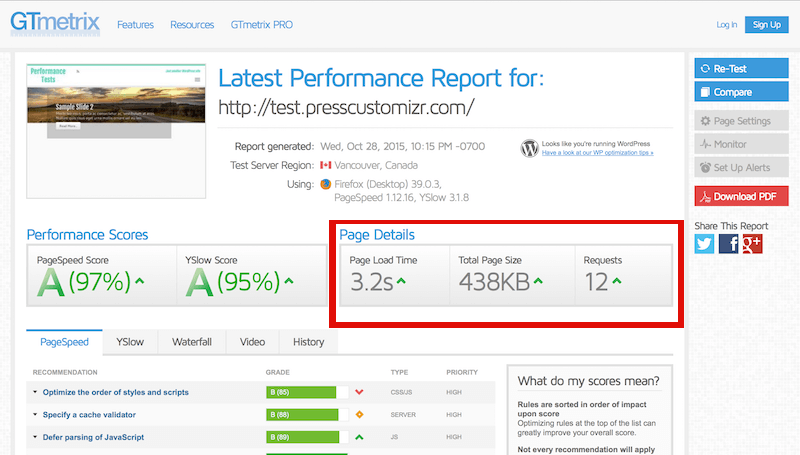Click the Firefox browser icon
800x455 pixels.
coord(326,184)
